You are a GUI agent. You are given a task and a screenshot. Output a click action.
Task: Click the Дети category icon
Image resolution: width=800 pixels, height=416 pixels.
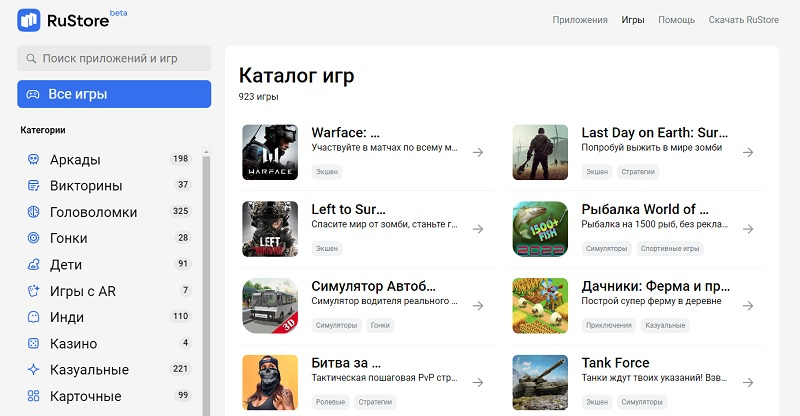33,264
